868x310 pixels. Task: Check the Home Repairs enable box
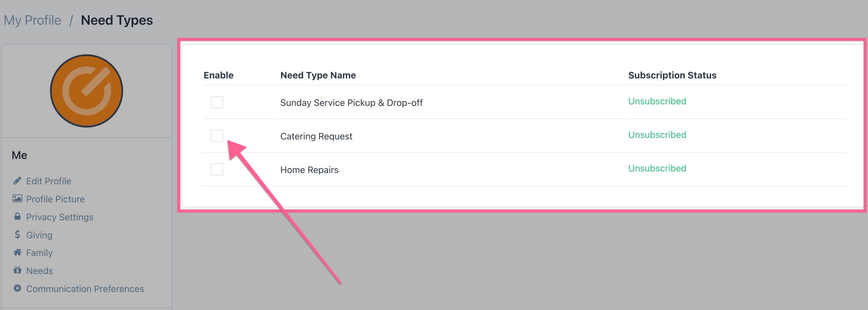point(217,169)
